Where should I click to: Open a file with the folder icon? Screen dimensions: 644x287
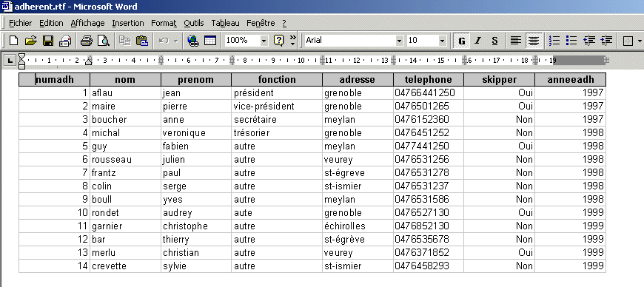point(31,40)
